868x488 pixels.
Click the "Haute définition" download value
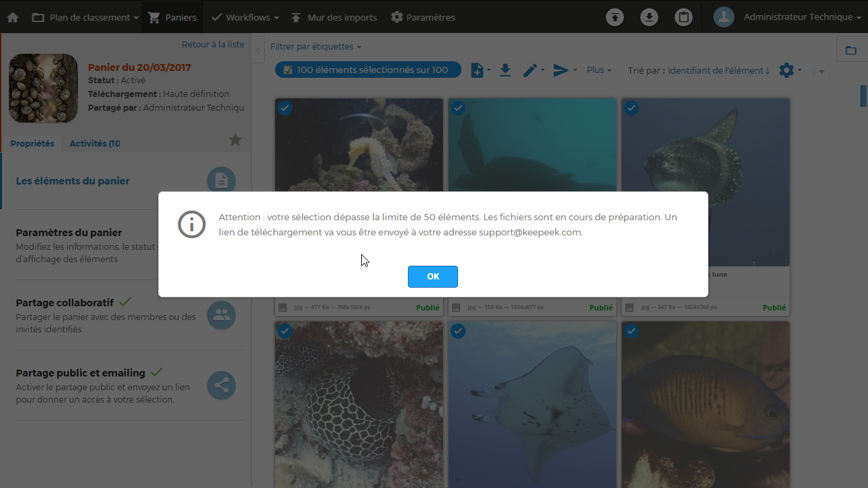[x=196, y=94]
